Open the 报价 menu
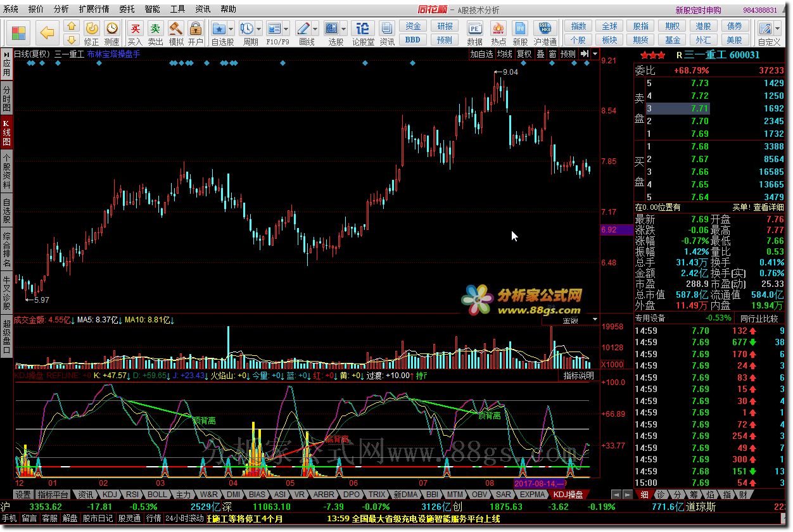 (x=36, y=9)
